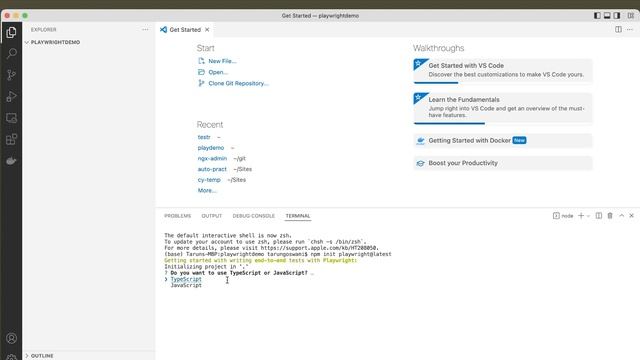Screen dimensions: 640x360
Task: Open the Extensions view
Action: (11, 140)
